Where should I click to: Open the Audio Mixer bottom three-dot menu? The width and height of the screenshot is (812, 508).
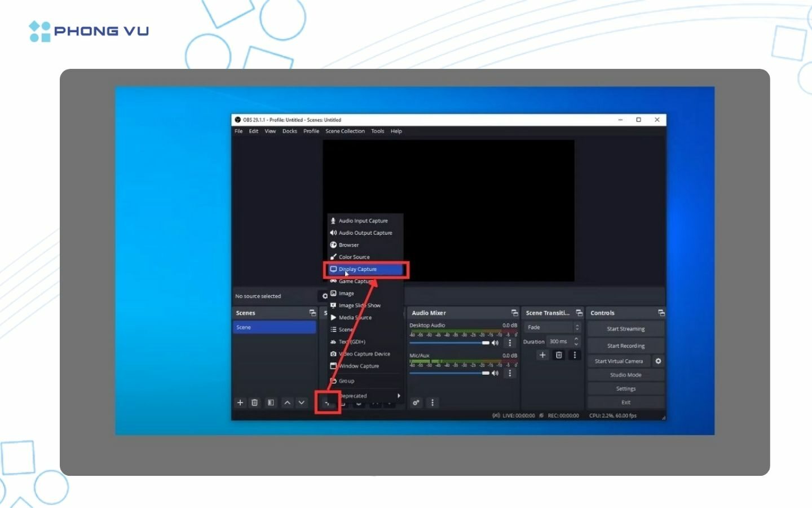coord(433,402)
